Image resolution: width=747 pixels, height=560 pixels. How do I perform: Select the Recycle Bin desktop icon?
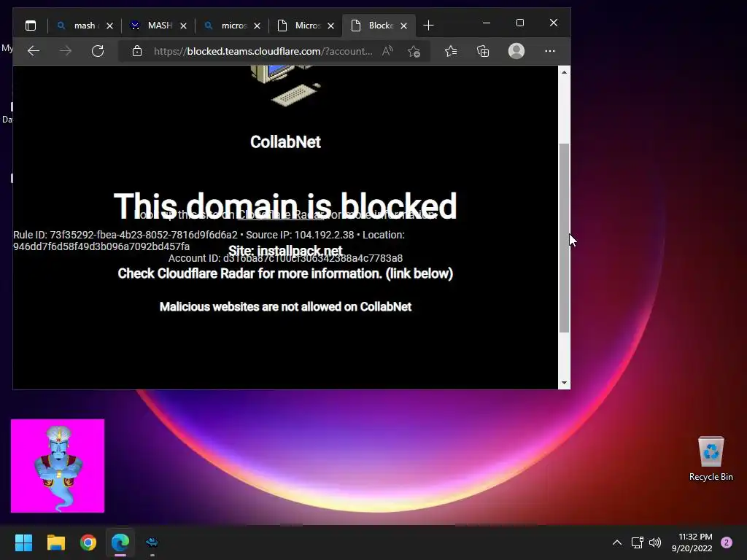[x=711, y=459]
